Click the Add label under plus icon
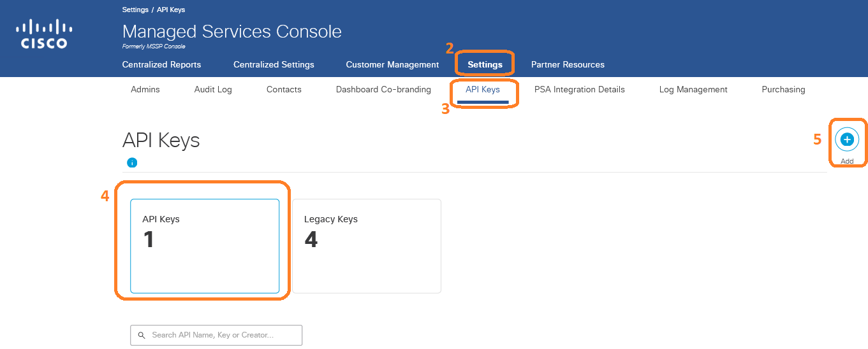This screenshot has width=868, height=349. (x=847, y=161)
